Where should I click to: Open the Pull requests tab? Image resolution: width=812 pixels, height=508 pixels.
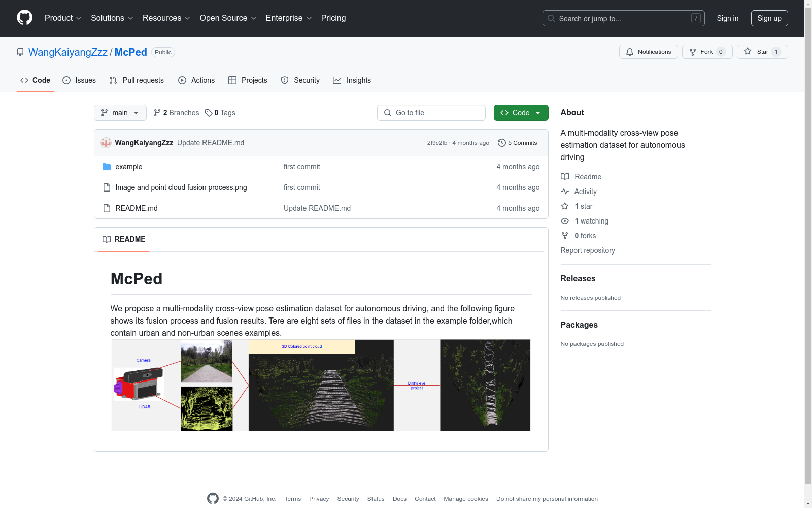(137, 80)
